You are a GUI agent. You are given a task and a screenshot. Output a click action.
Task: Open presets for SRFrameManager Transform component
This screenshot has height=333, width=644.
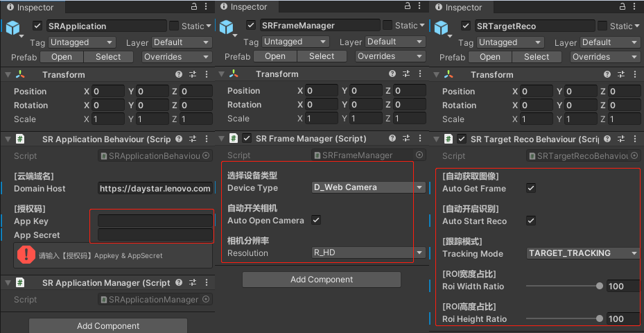[x=406, y=74]
